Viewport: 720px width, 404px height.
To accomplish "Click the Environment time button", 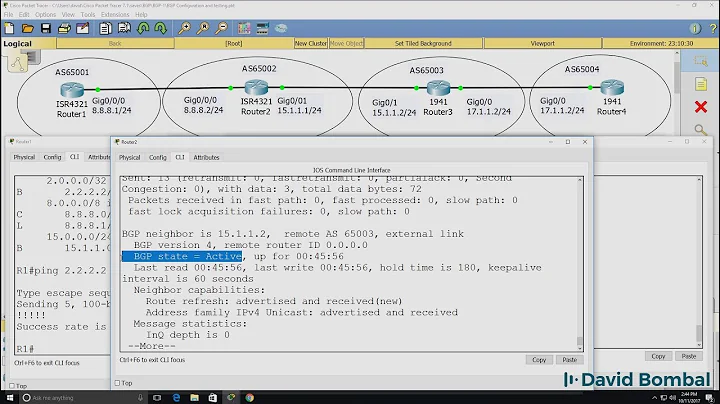I will [x=661, y=43].
